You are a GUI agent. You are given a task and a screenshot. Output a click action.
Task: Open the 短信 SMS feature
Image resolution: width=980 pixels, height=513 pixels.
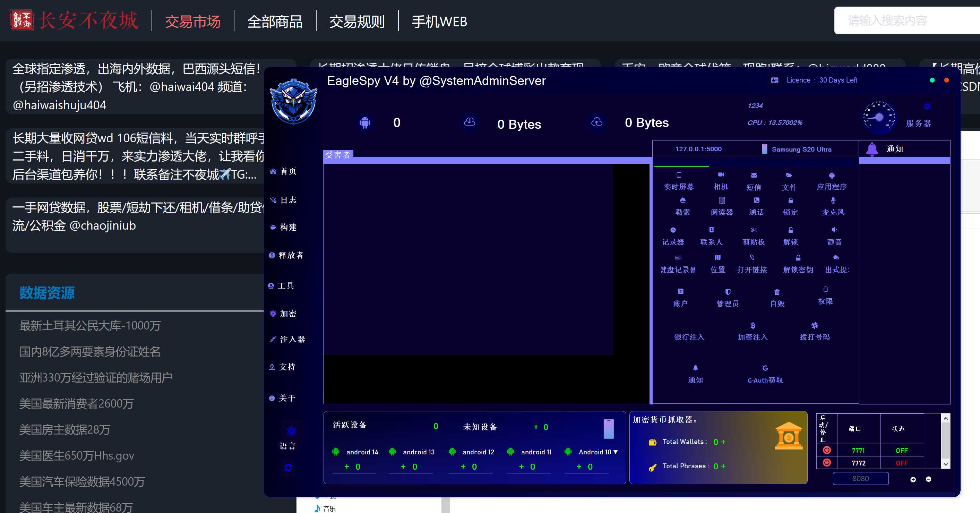754,176
